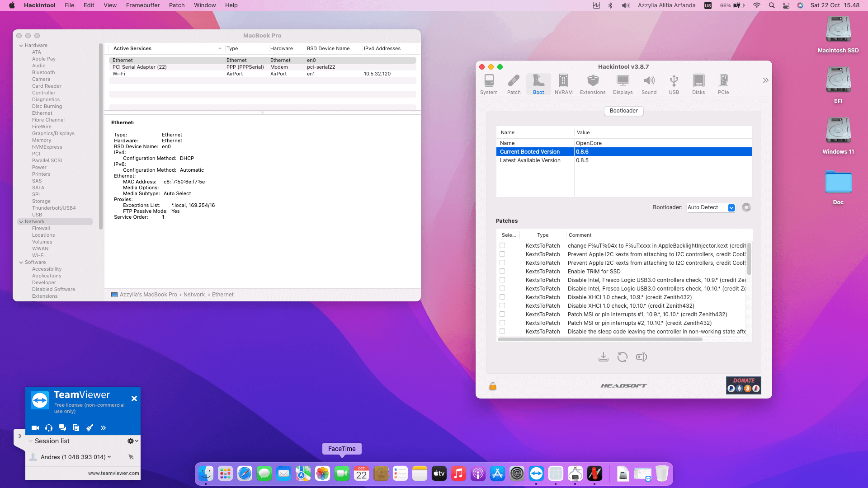The height and width of the screenshot is (488, 868).
Task: Open the PCIe section in Hackintool
Action: (723, 84)
